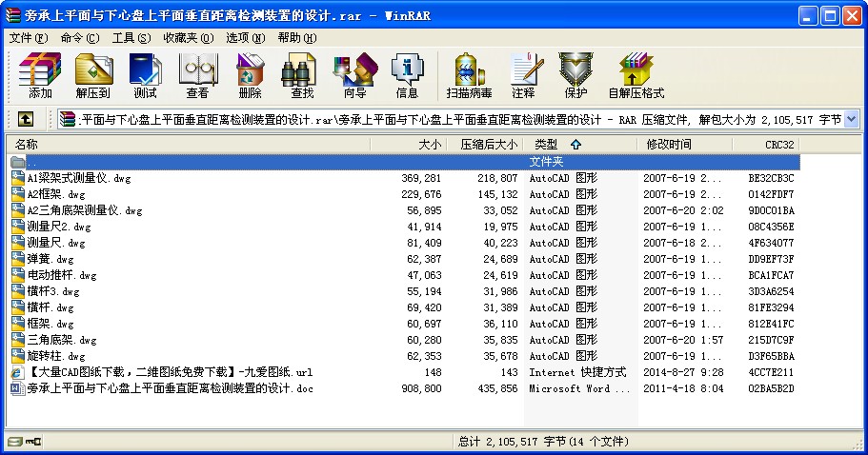Image resolution: width=868 pixels, height=455 pixels.
Task: Expand the archive path dropdown arrow
Action: click(x=851, y=119)
